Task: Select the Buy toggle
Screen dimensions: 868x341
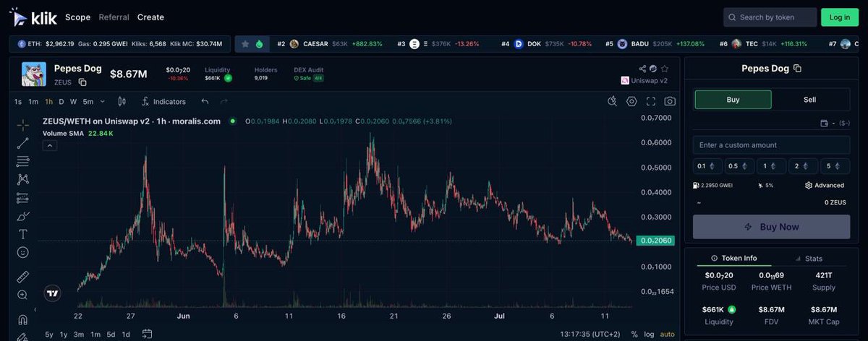Action: [733, 100]
